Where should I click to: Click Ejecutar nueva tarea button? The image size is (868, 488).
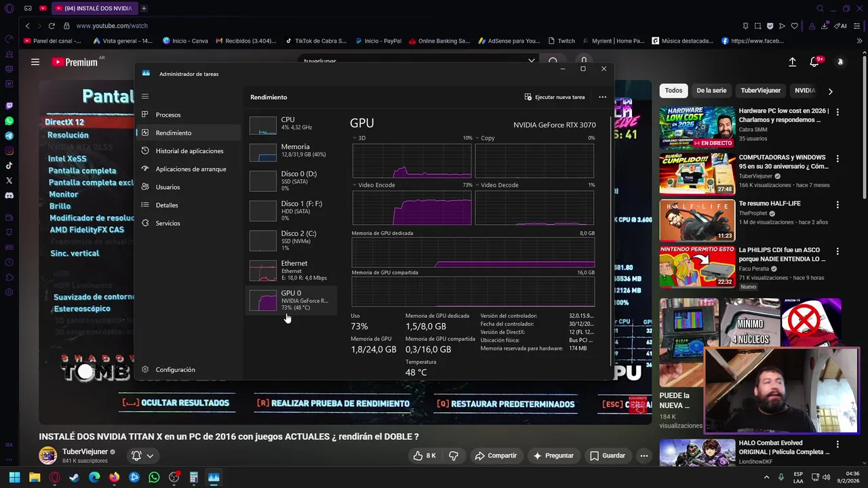[555, 97]
